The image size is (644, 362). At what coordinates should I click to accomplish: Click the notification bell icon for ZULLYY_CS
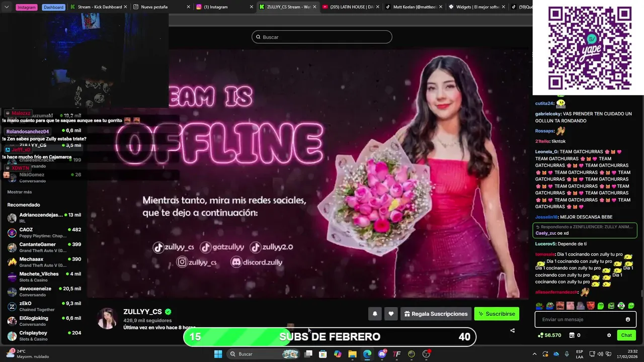point(375,314)
